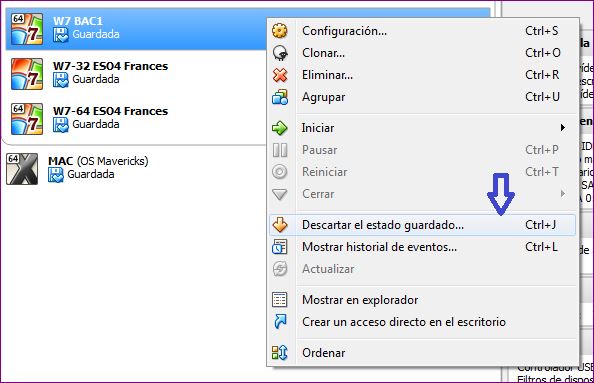Click saved-state icon under W7-64 ES04 Frances

(x=61, y=125)
